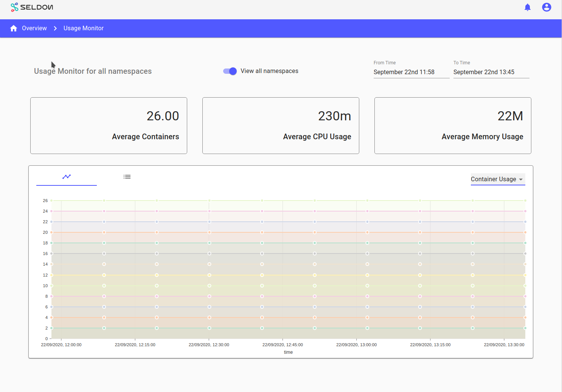
Task: Click the Usage Monitor breadcrumb
Action: tap(84, 28)
